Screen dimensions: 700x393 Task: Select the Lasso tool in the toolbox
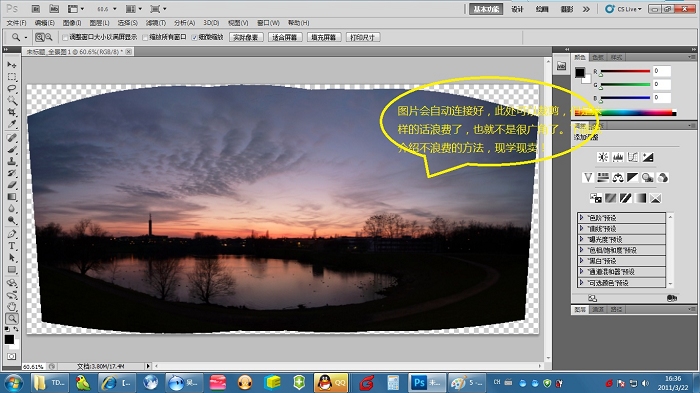12,88
